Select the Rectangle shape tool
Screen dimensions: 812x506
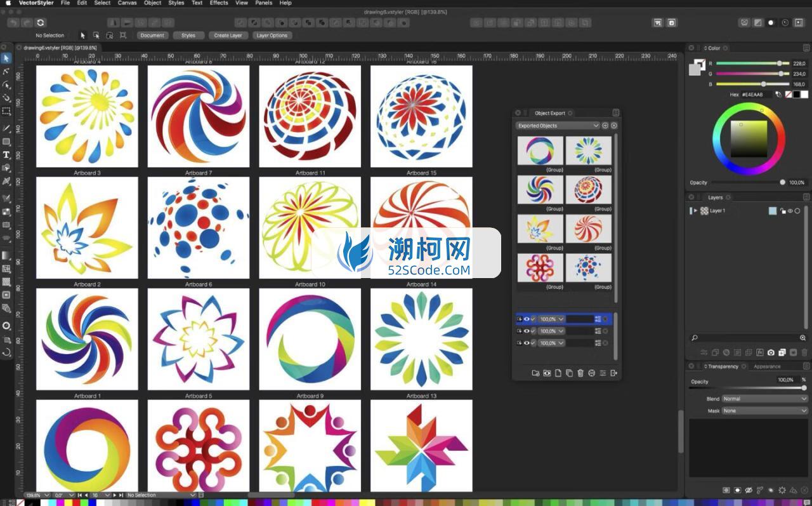(x=6, y=142)
